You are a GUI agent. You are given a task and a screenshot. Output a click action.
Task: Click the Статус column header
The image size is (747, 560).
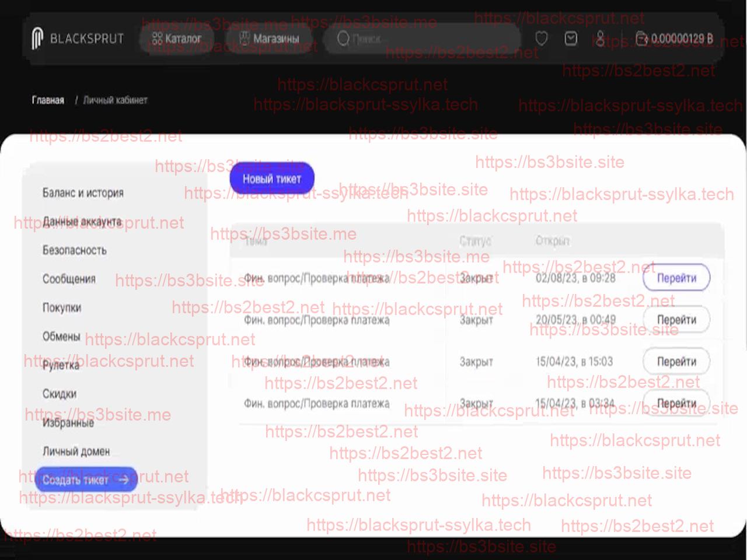click(x=475, y=241)
